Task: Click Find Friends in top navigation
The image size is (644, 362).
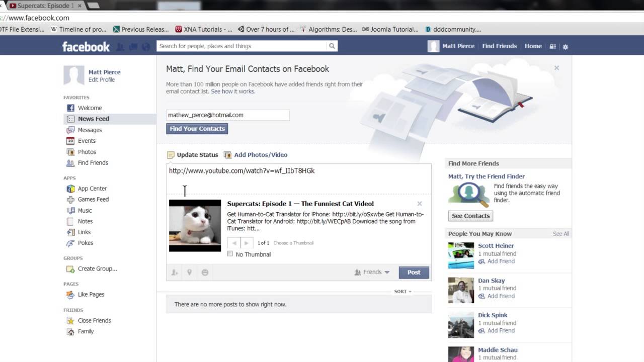Action: click(x=500, y=46)
